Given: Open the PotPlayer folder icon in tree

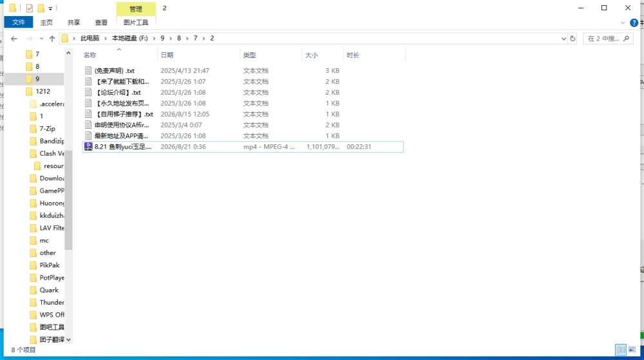Looking at the screenshot, I should [33, 278].
